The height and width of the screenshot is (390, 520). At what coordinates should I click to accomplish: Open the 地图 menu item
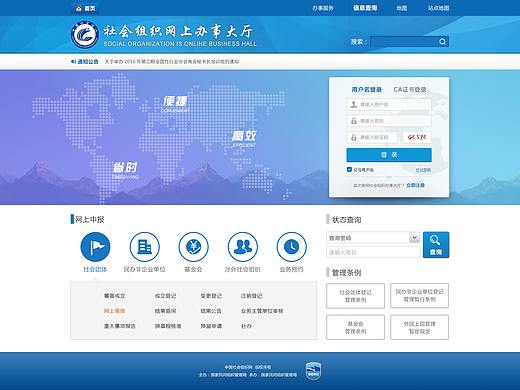coord(402,8)
